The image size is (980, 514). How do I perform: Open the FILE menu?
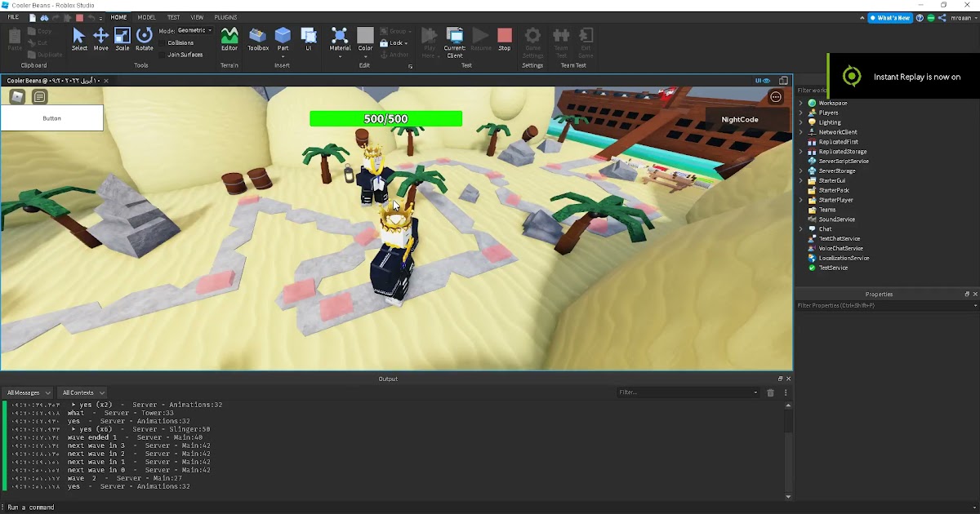tap(13, 17)
